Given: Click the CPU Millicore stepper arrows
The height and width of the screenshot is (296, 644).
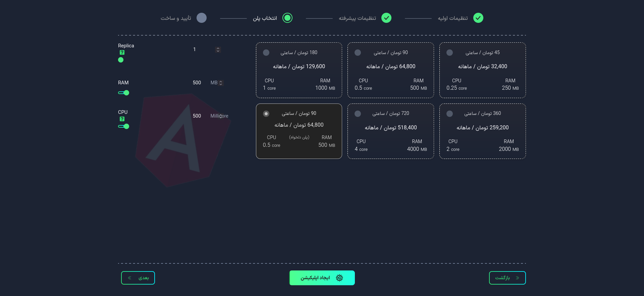Looking at the screenshot, I should point(221,116).
